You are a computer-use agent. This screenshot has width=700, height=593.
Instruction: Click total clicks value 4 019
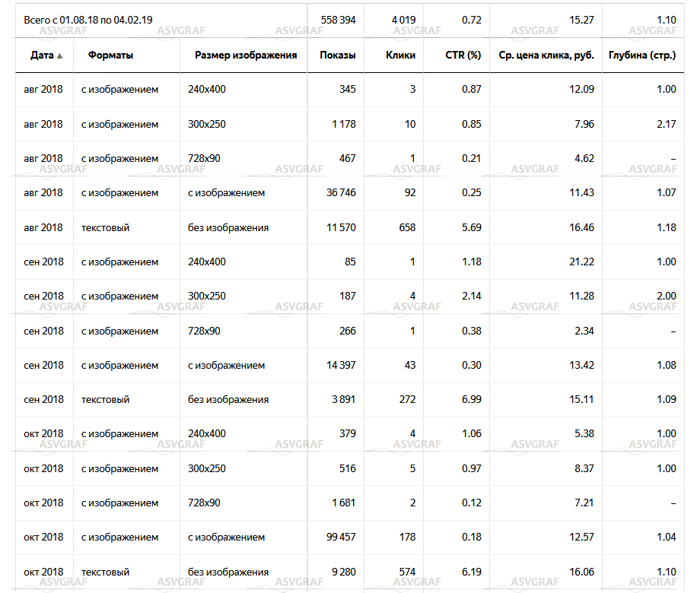[403, 20]
